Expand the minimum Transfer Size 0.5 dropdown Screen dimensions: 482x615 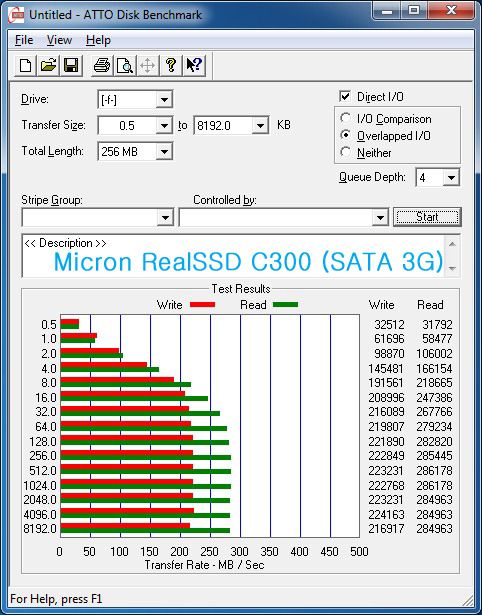164,126
